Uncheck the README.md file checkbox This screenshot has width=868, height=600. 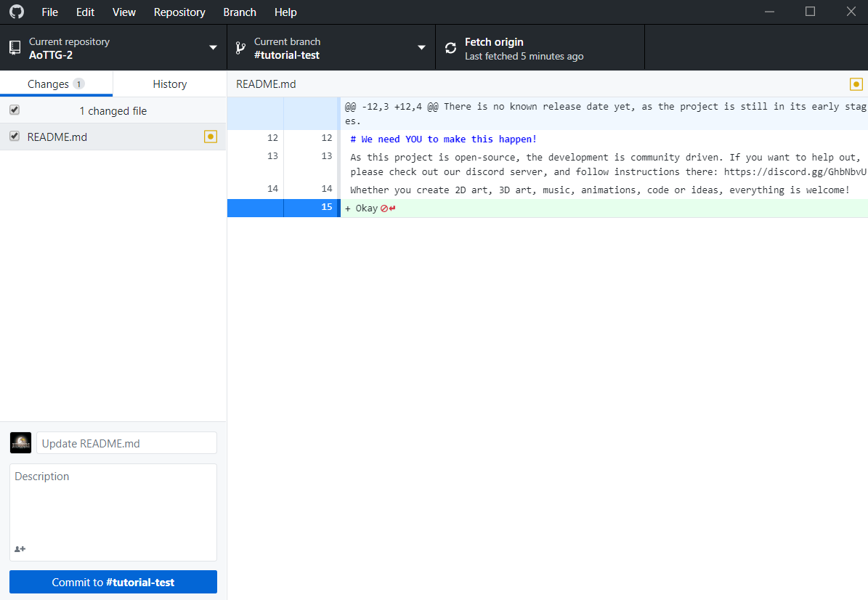click(15, 136)
